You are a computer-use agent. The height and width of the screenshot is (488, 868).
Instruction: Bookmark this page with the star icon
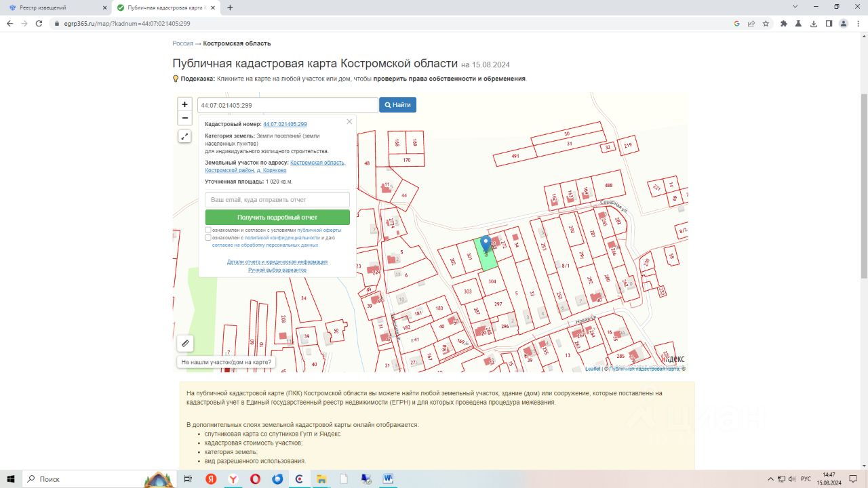click(766, 23)
